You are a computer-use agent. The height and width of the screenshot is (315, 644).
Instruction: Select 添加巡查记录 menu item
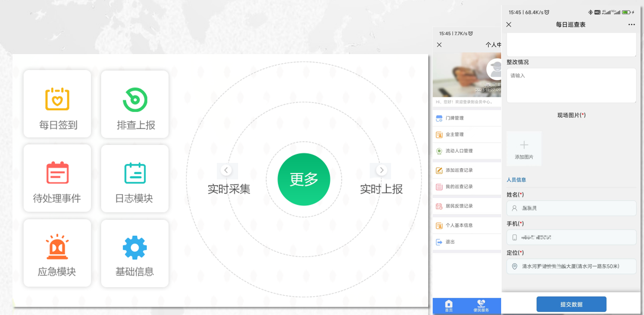pos(459,170)
